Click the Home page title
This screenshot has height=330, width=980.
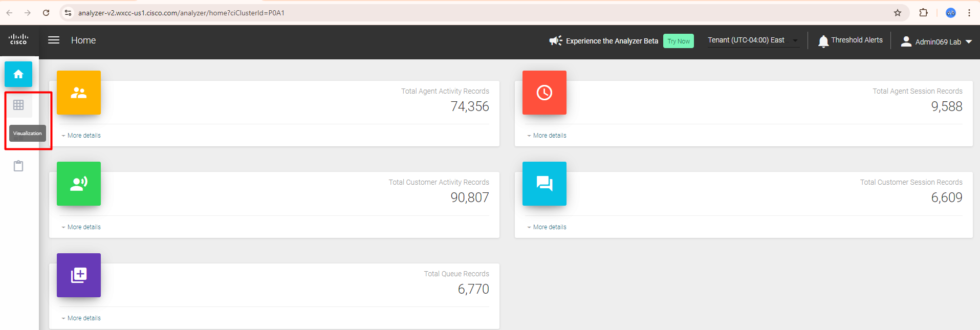coord(83,40)
